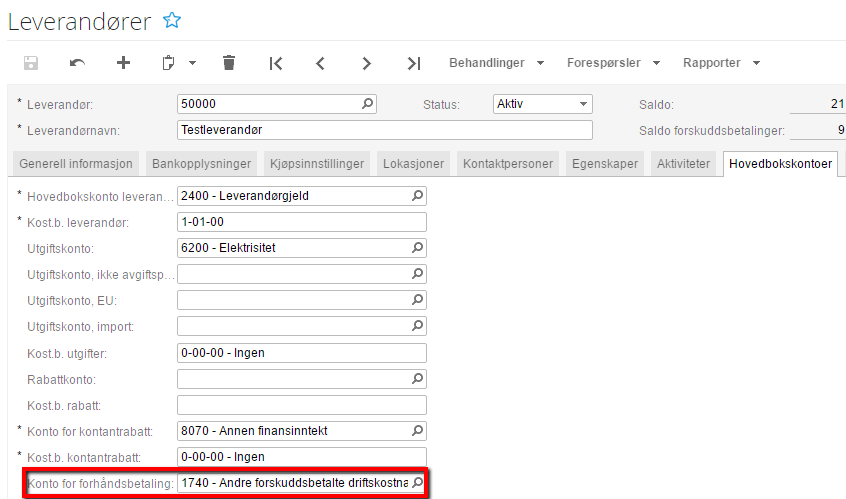846x499 pixels.
Task: Click Saldo forskuddsbetalinger value
Action: [818, 130]
